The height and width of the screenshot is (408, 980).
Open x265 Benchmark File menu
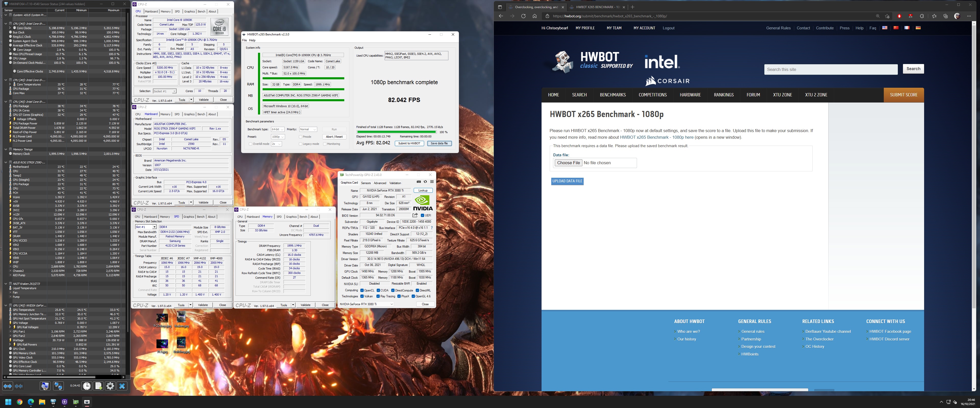pos(245,40)
